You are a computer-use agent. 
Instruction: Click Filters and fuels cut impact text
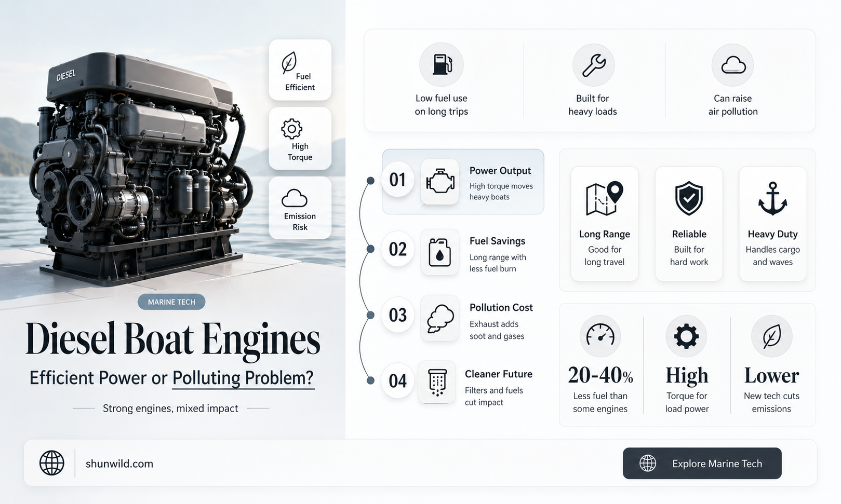point(494,396)
